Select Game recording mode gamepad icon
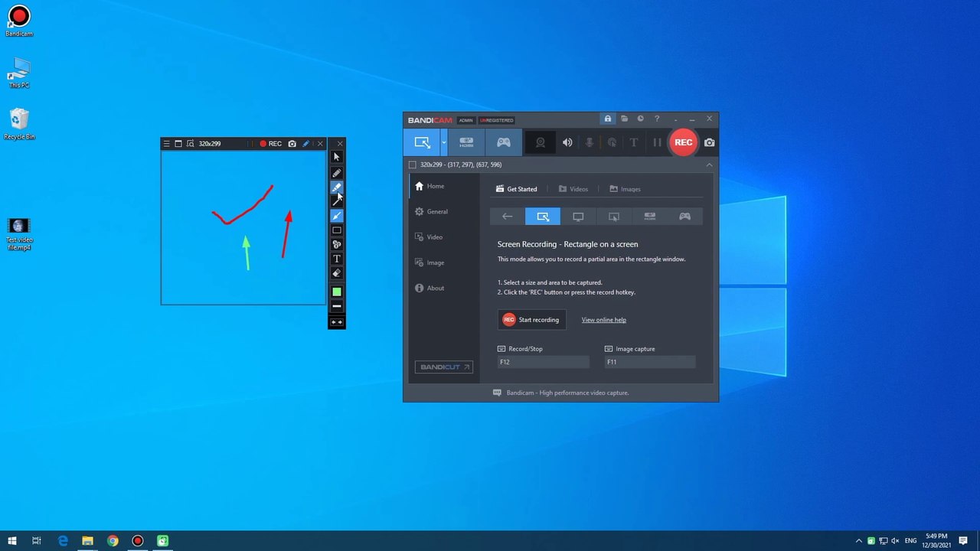This screenshot has height=551, width=980. pyautogui.click(x=503, y=142)
